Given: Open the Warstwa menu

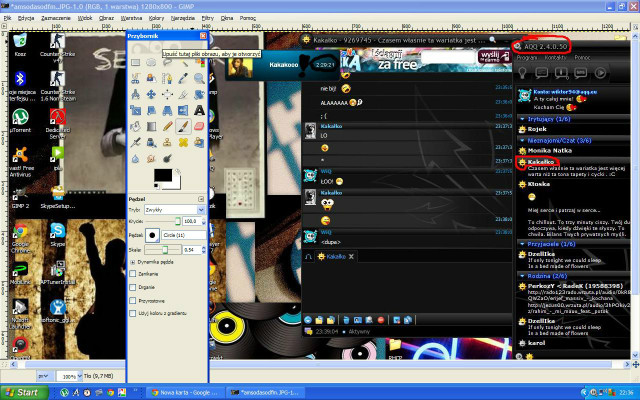Looking at the screenshot, I should point(131,18).
